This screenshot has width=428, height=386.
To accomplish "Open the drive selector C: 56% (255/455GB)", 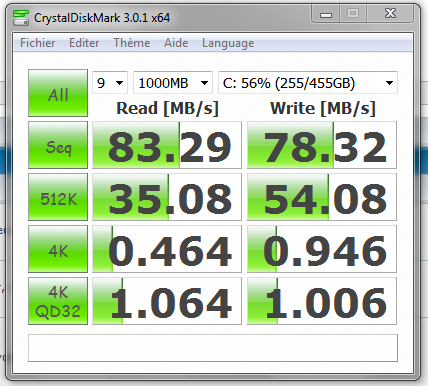I will coord(308,83).
